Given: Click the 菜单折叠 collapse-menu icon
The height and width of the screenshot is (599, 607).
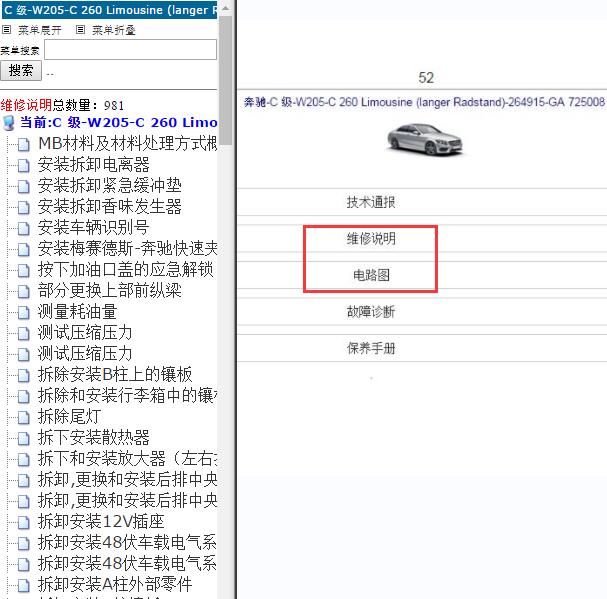Looking at the screenshot, I should click(80, 29).
